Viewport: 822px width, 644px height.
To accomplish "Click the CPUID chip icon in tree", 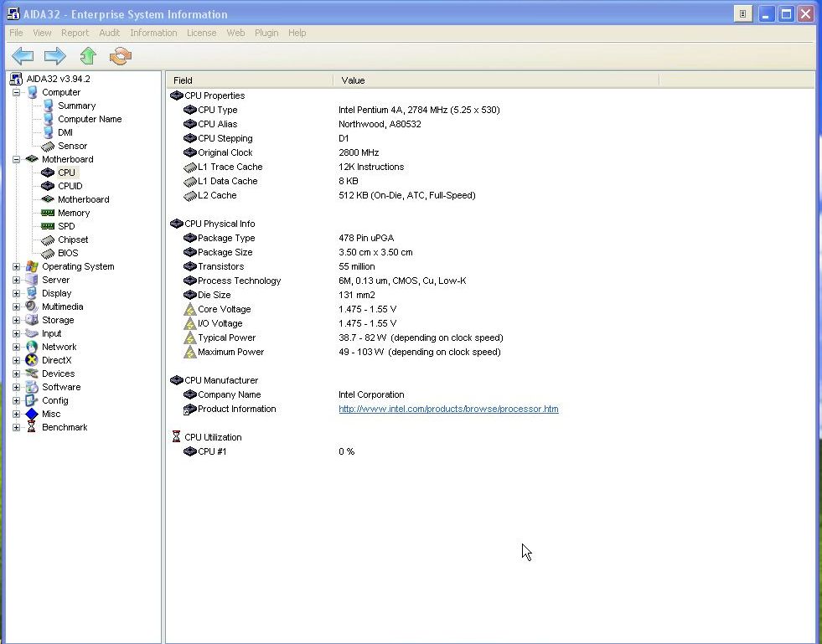I will [x=48, y=186].
